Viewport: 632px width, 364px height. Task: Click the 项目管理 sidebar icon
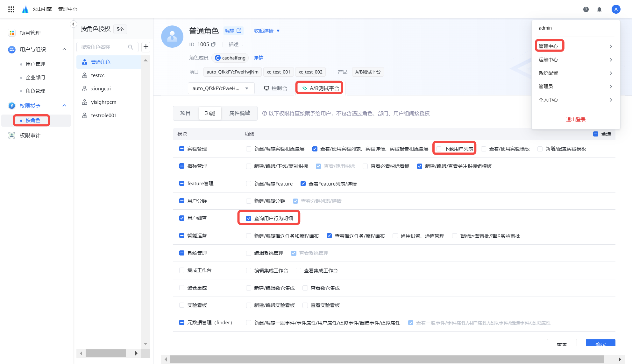pos(12,33)
